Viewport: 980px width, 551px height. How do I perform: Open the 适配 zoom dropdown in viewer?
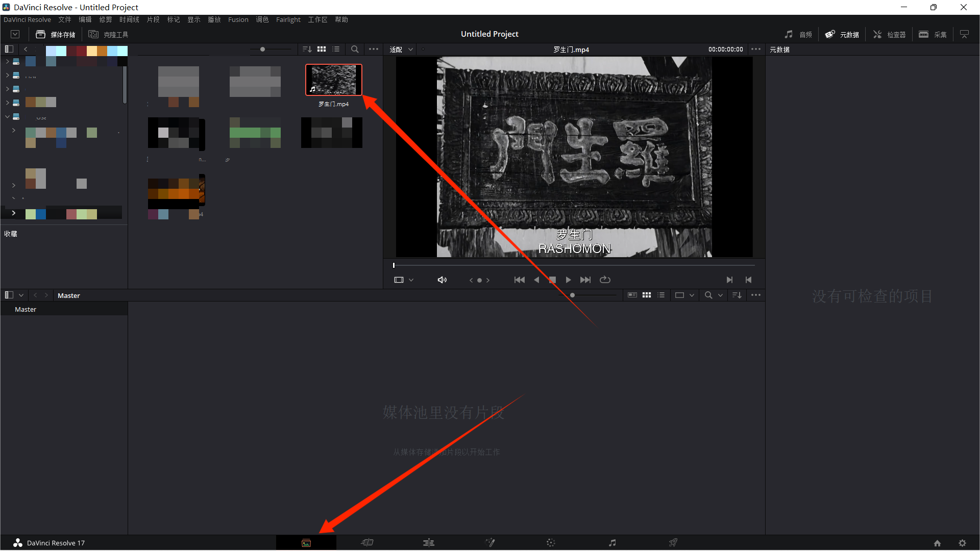click(402, 49)
